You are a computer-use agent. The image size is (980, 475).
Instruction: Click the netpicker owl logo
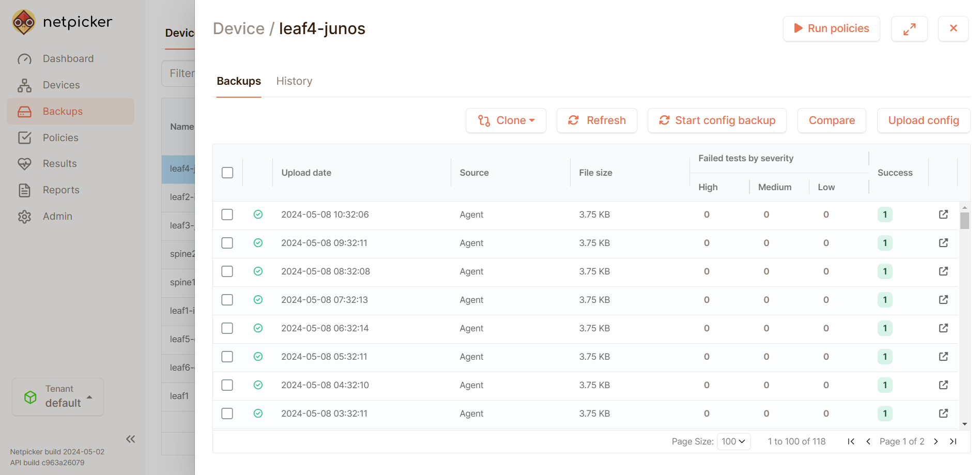[24, 22]
